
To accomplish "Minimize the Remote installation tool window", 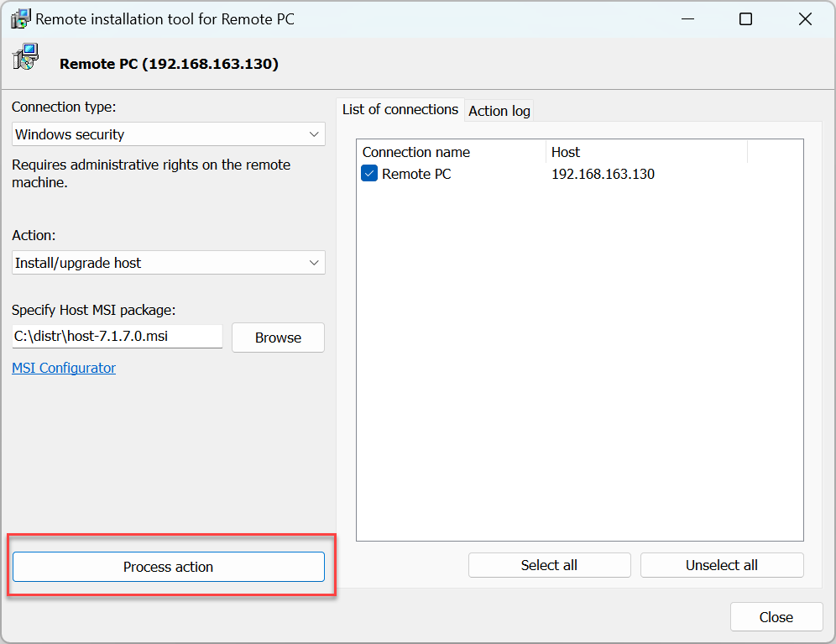I will click(x=687, y=19).
